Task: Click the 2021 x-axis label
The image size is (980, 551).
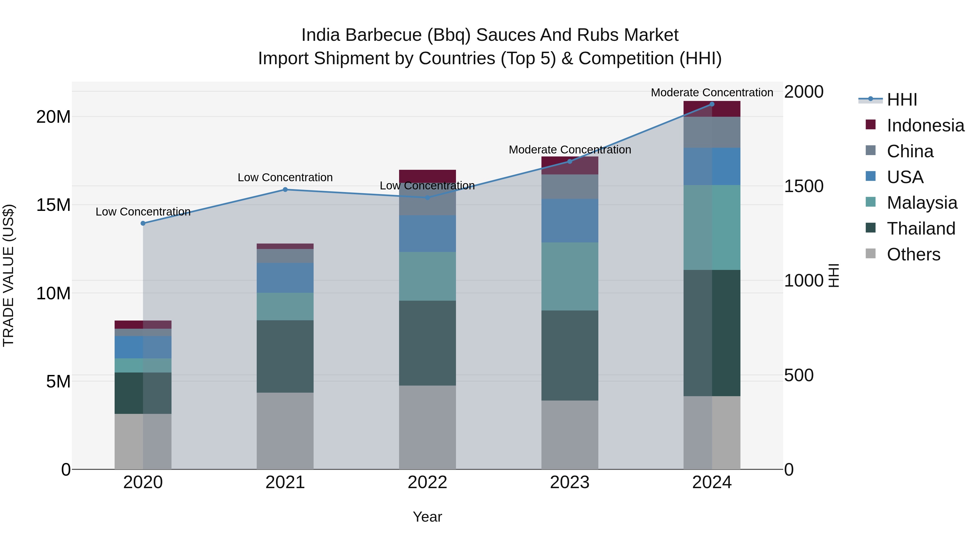Action: 285,482
